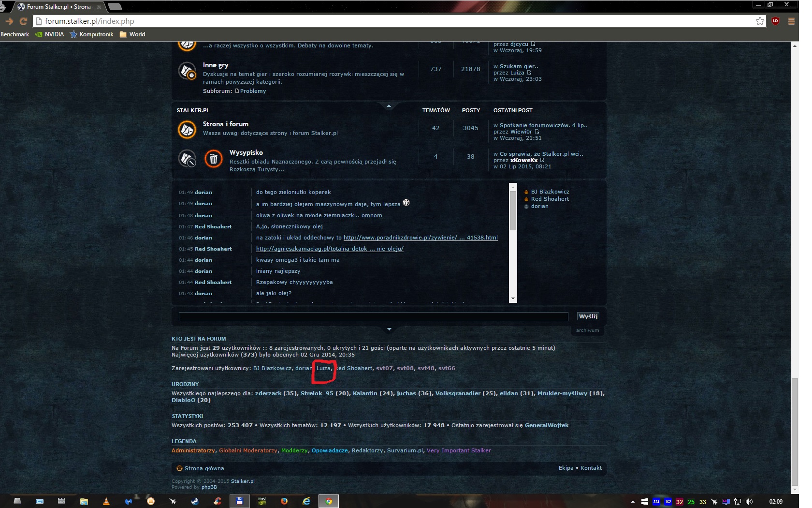Click the page scrollbar up arrow

click(x=795, y=45)
